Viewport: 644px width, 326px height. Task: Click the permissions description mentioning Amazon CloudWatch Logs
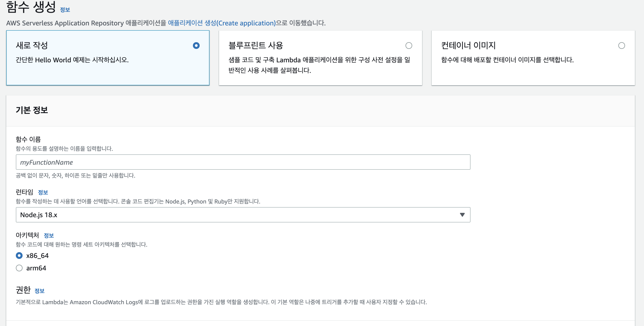tap(221, 302)
